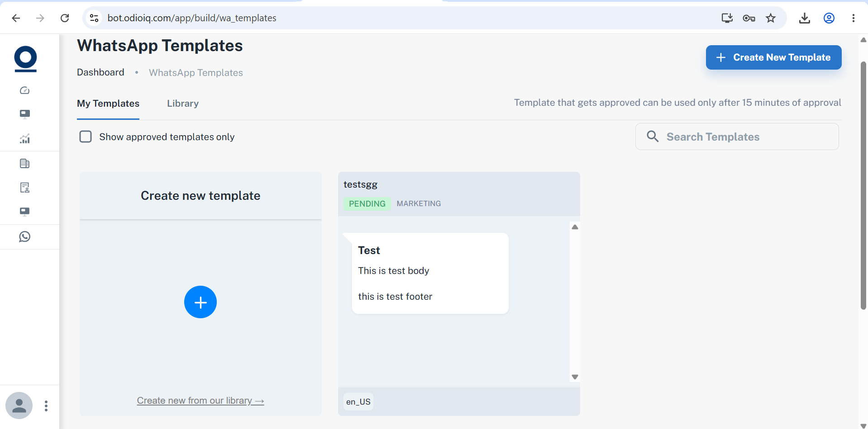The height and width of the screenshot is (429, 868).
Task: Click the search magnifier icon
Action: click(x=653, y=137)
